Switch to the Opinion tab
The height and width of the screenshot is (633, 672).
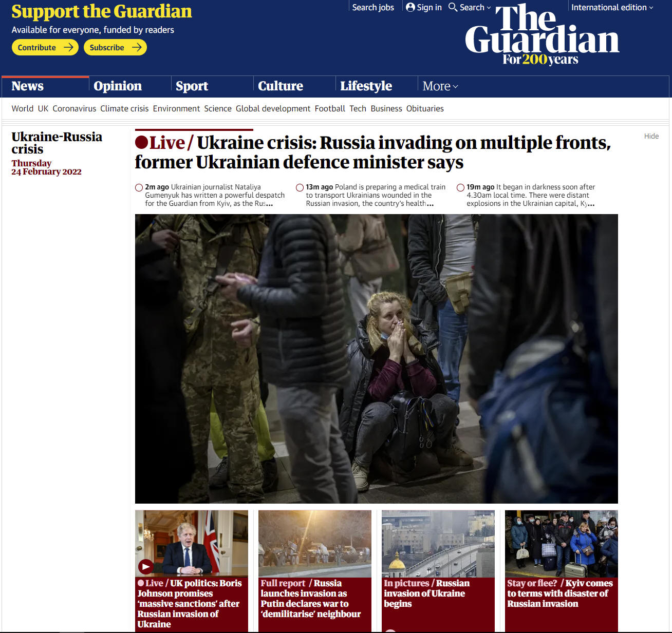point(118,86)
